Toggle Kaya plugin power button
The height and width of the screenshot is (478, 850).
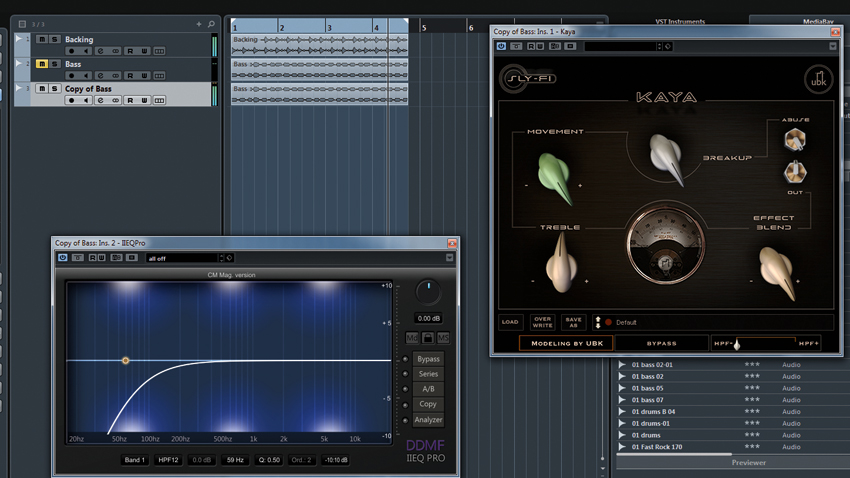pos(501,46)
